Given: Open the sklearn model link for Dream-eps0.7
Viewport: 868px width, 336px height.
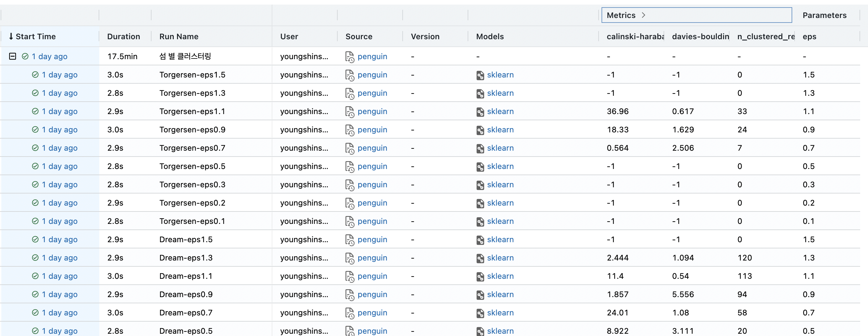Looking at the screenshot, I should [500, 313].
